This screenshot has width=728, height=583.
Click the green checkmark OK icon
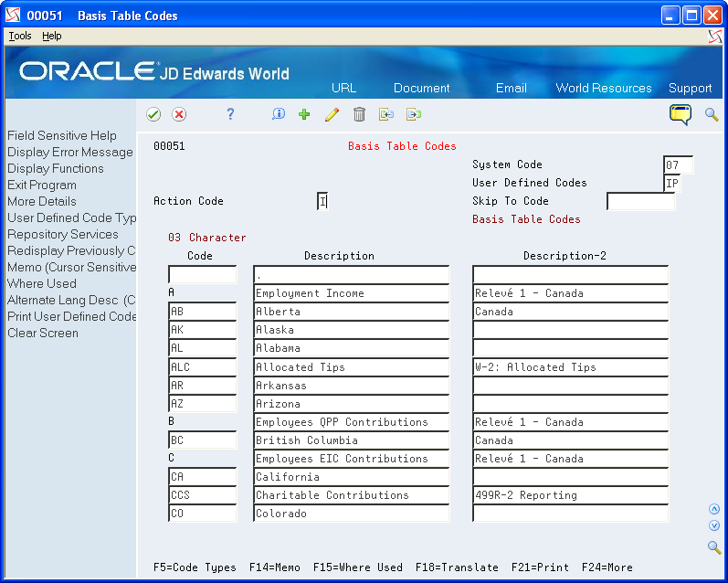pyautogui.click(x=153, y=114)
